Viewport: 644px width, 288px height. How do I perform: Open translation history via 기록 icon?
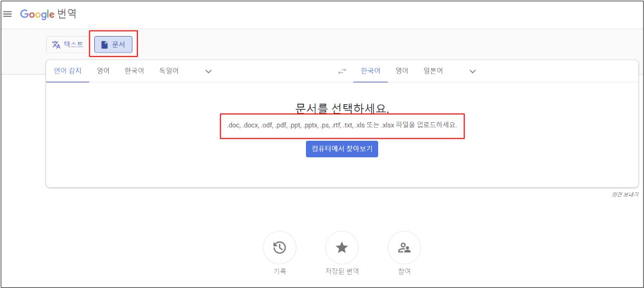279,247
